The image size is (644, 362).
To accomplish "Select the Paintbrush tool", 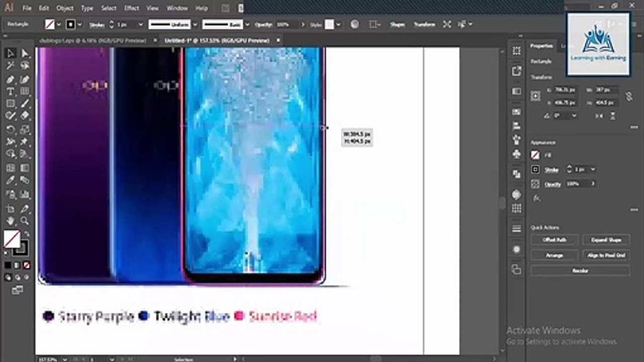I will 24,104.
